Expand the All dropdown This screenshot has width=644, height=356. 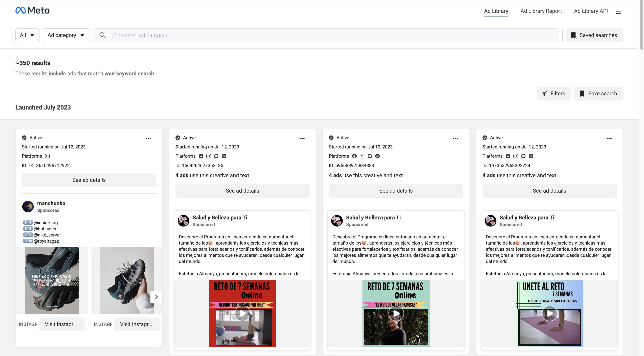point(27,35)
